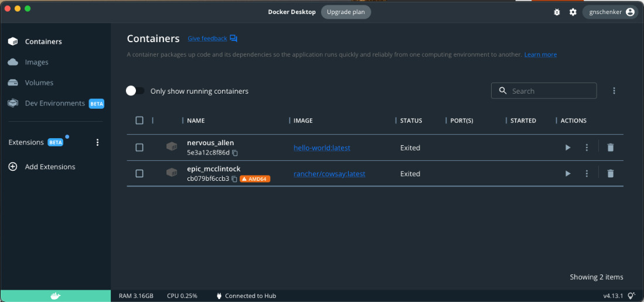Viewport: 644px width, 302px height.
Task: Click the nervous_allen container icon
Action: coord(172,146)
